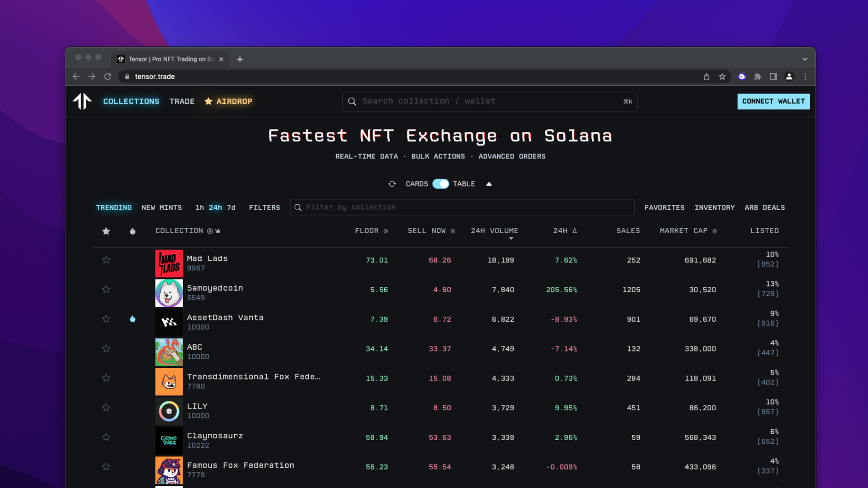Switch view from Table to Cards with the toggle
This screenshot has width=868, height=488.
coord(442,184)
